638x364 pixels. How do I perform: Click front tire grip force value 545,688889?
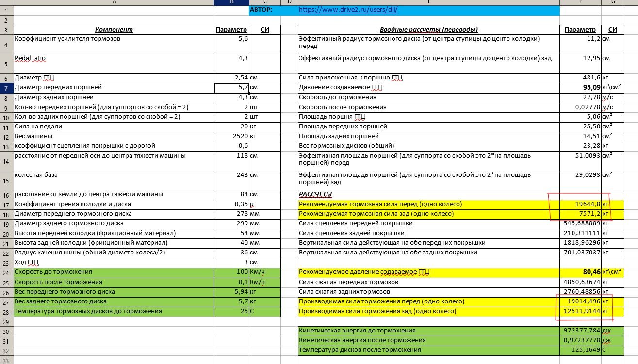[x=580, y=223]
